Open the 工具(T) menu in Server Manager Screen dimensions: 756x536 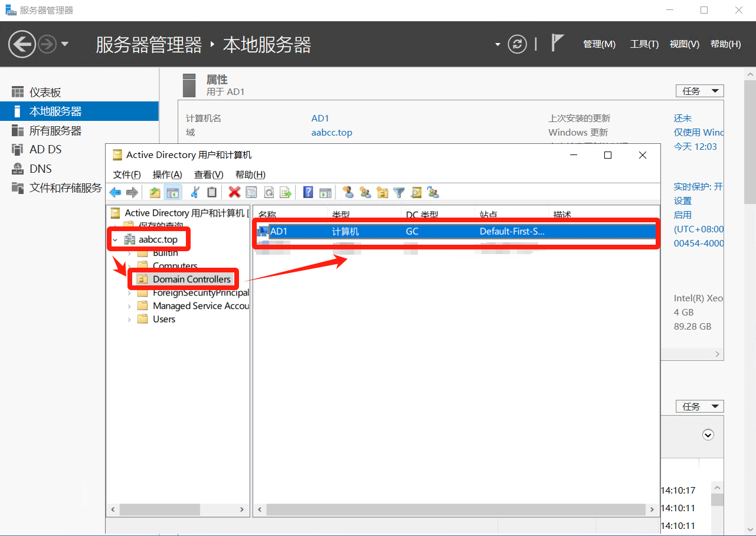tap(644, 44)
